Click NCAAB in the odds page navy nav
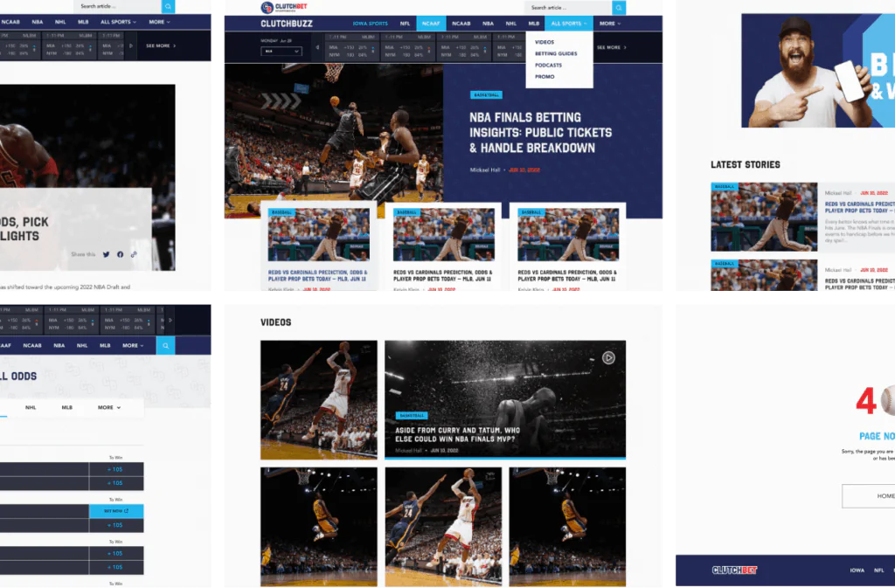895x588 pixels. (32, 346)
